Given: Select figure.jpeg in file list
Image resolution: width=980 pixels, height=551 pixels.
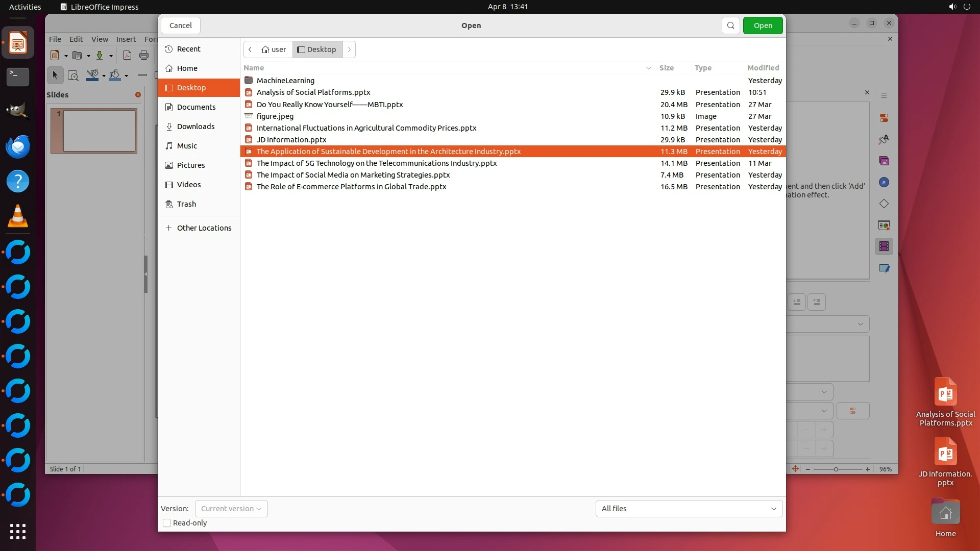Looking at the screenshot, I should pos(275,116).
